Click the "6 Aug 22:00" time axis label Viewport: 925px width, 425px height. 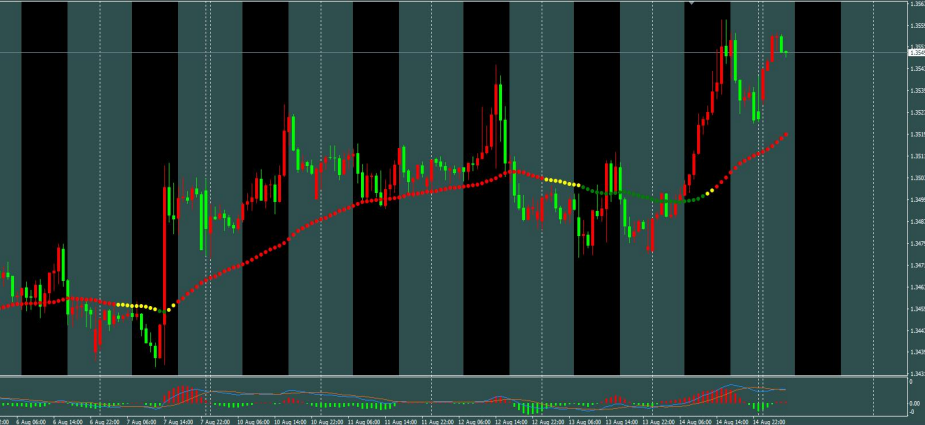pos(105,422)
